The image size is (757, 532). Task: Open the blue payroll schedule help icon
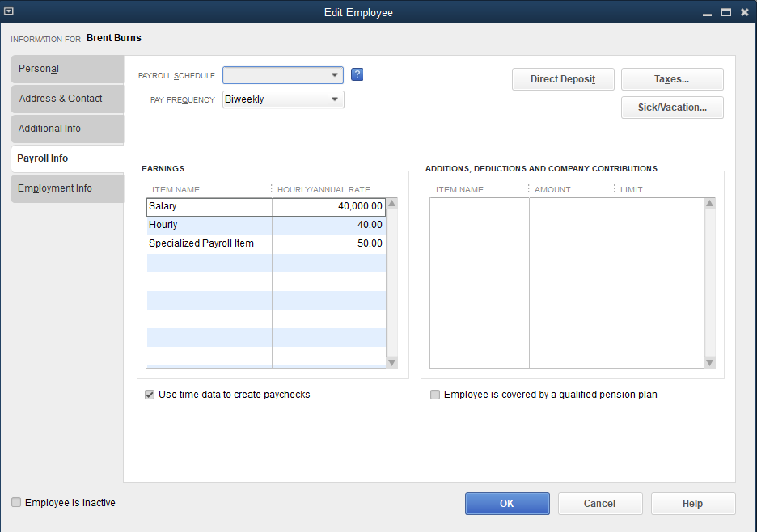[357, 74]
